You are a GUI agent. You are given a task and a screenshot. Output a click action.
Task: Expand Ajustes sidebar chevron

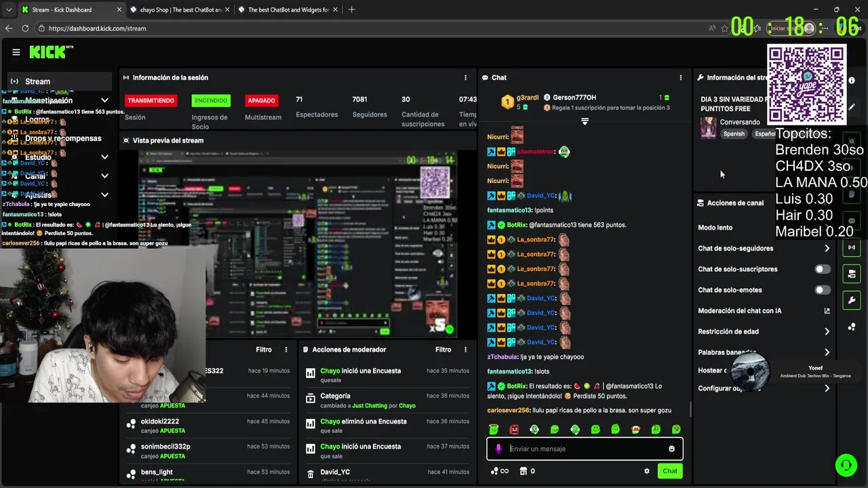[104, 195]
